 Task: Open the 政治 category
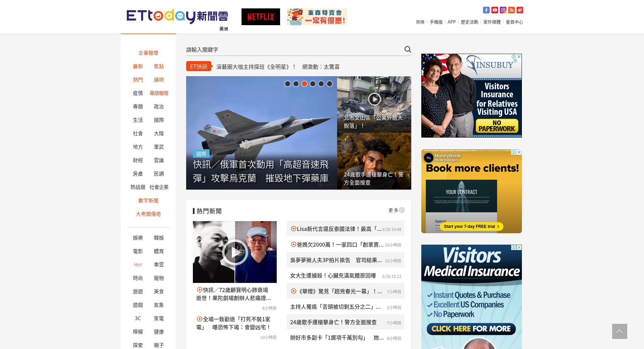tap(159, 107)
